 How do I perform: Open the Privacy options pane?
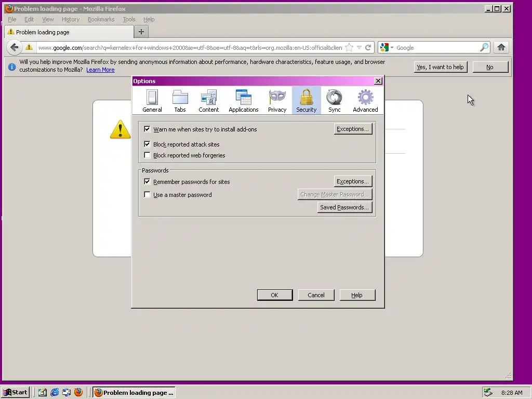277,100
